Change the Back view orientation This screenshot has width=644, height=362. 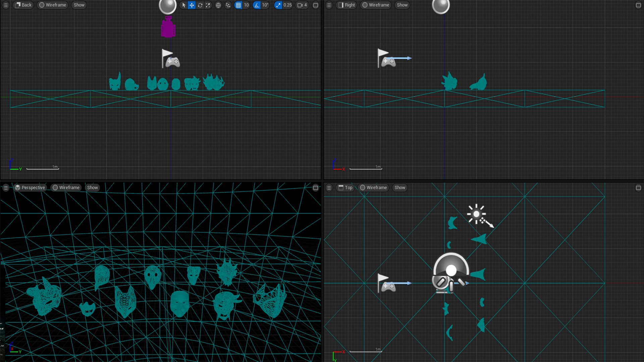(x=23, y=5)
